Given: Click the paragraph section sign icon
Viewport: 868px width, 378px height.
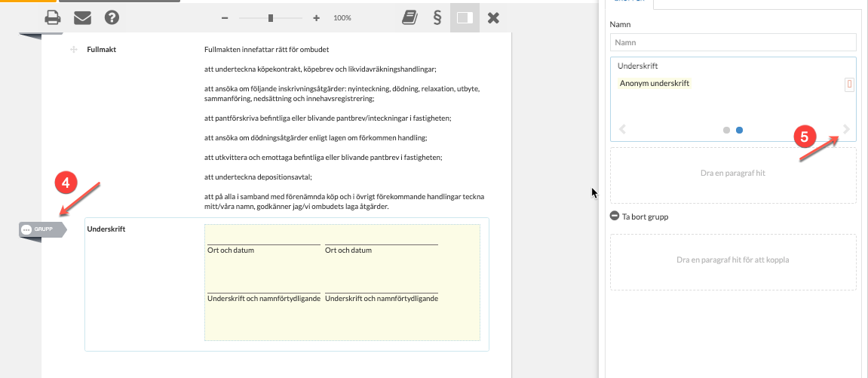Looking at the screenshot, I should [437, 17].
